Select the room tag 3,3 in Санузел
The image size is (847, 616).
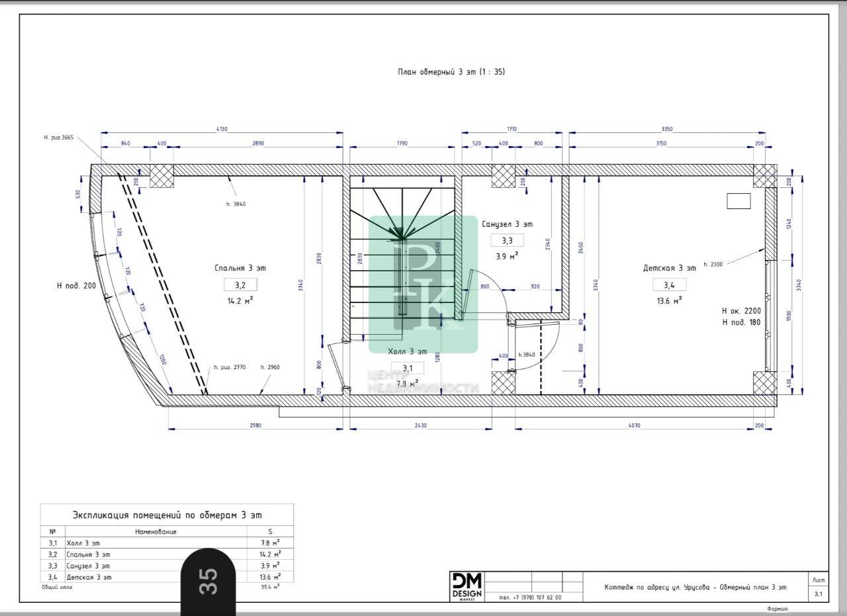[x=507, y=241]
